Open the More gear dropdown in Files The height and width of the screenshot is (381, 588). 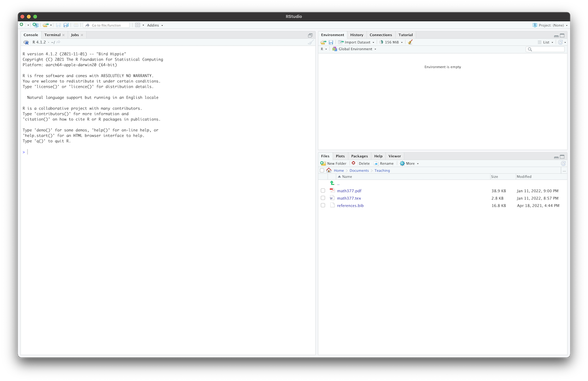click(409, 164)
